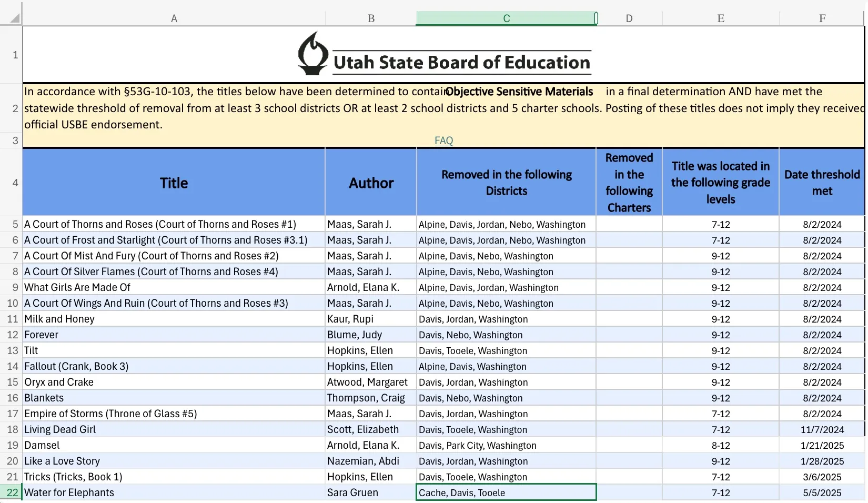This screenshot has width=868, height=503.
Task: Select 'Alpine, Davis, Jordan, Washington' districts cell
Action: point(506,287)
